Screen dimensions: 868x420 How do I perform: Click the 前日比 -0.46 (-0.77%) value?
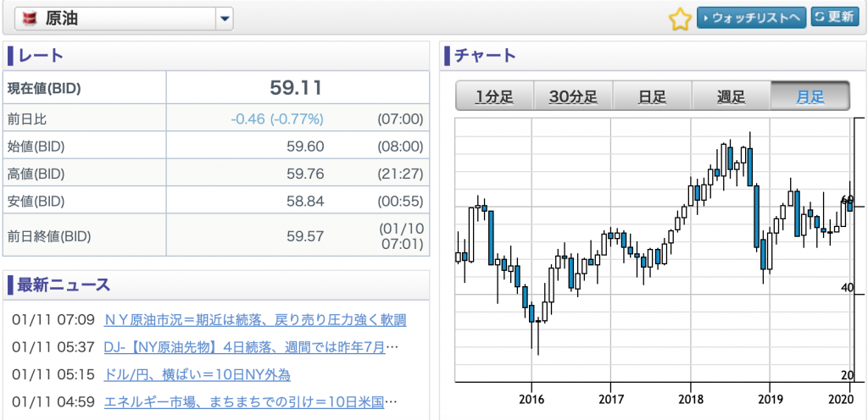point(277,119)
